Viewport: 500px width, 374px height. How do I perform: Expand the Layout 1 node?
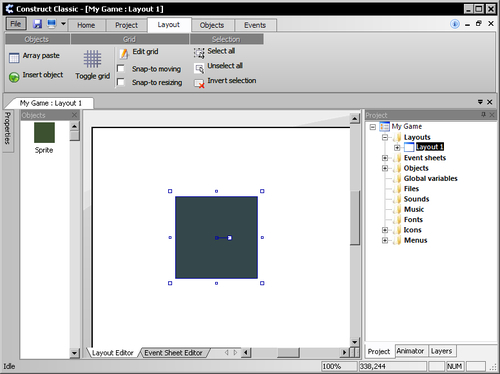[x=397, y=147]
